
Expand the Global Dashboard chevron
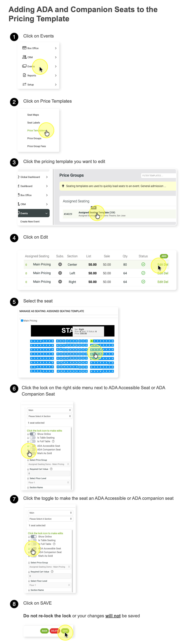47,177
